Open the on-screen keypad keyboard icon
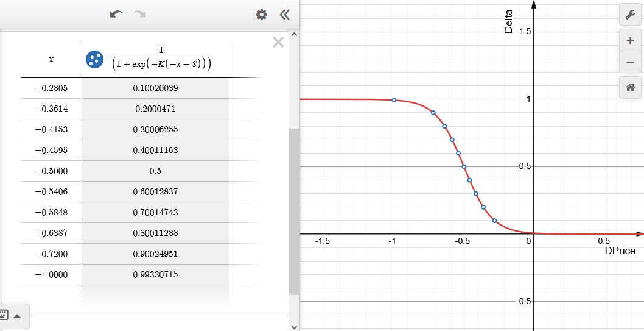Viewport: 644px width, 331px height. (x=3, y=315)
